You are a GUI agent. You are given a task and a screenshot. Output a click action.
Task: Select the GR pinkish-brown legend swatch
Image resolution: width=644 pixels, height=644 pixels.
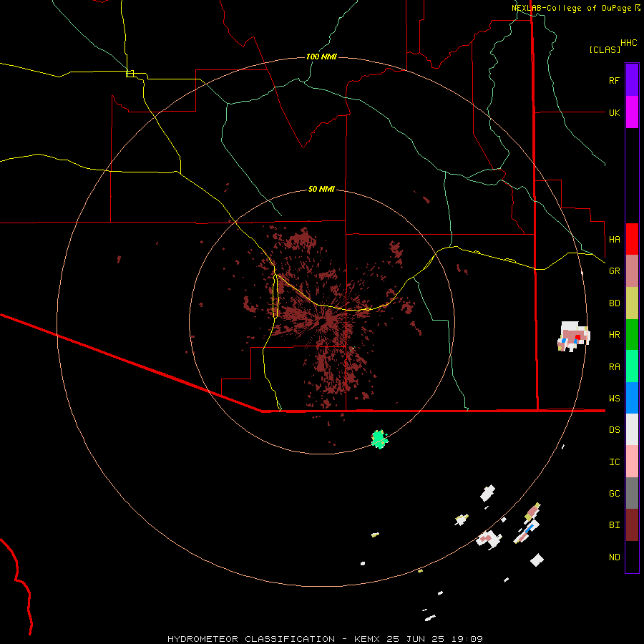[632, 270]
